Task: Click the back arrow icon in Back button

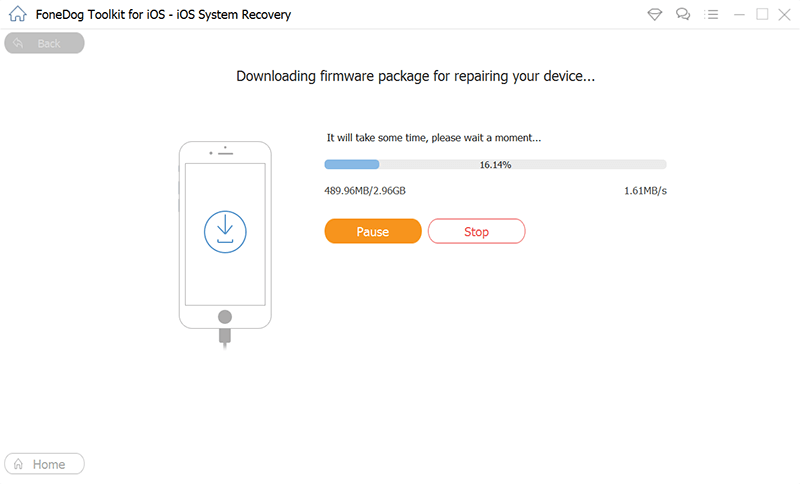Action: coord(19,43)
